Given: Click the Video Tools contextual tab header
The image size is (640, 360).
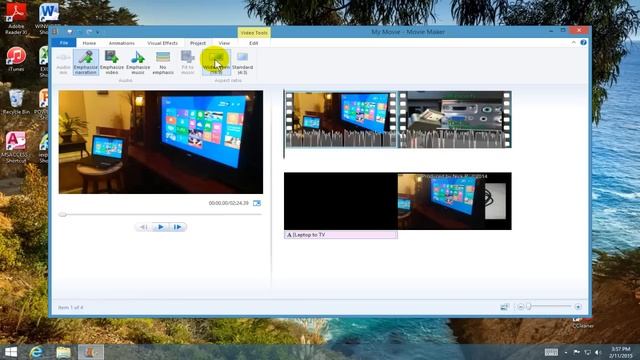Looking at the screenshot, I should [254, 33].
